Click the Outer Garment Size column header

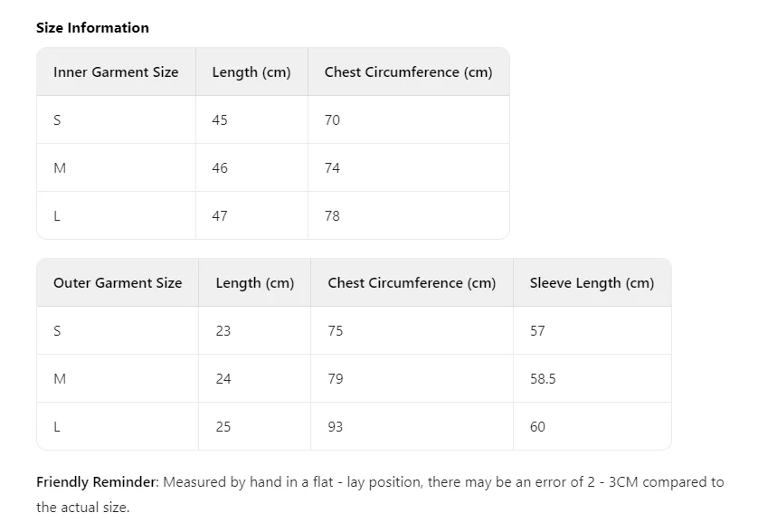point(118,283)
